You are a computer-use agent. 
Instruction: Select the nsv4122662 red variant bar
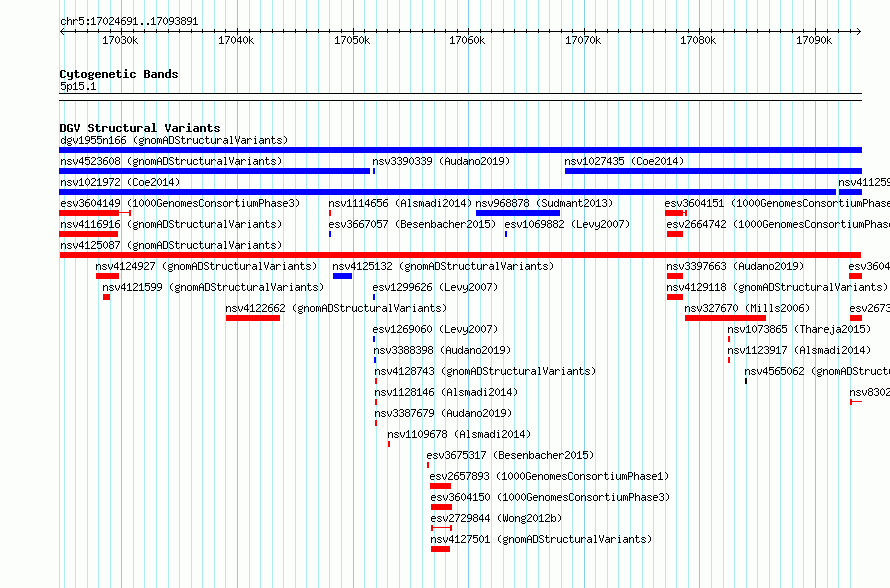[x=253, y=318]
